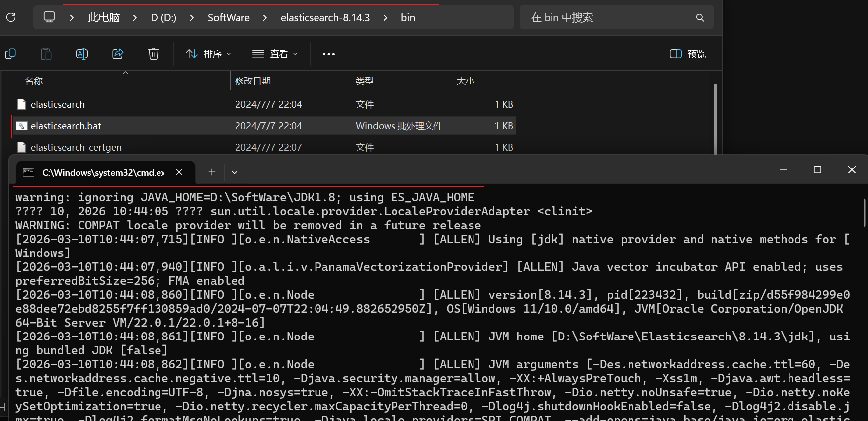Click the 在 bin 中搜索 search field
Viewport: 868px width, 421px height.
[x=617, y=18]
